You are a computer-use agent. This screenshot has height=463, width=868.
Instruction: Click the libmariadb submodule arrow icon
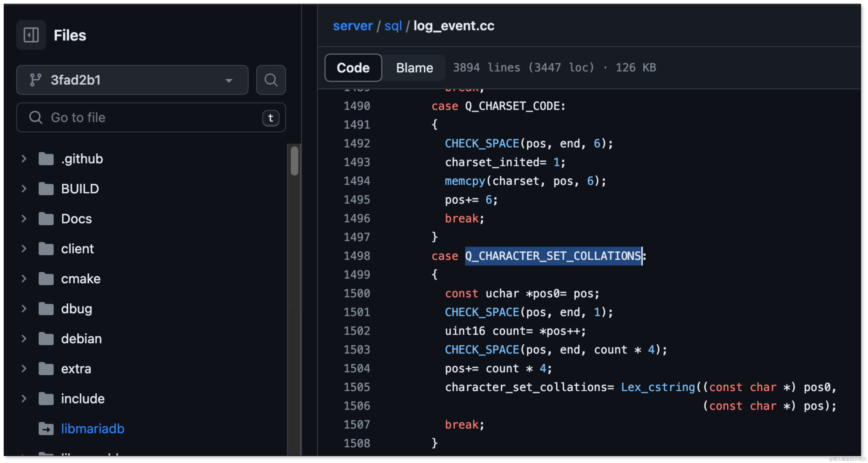pyautogui.click(x=46, y=429)
